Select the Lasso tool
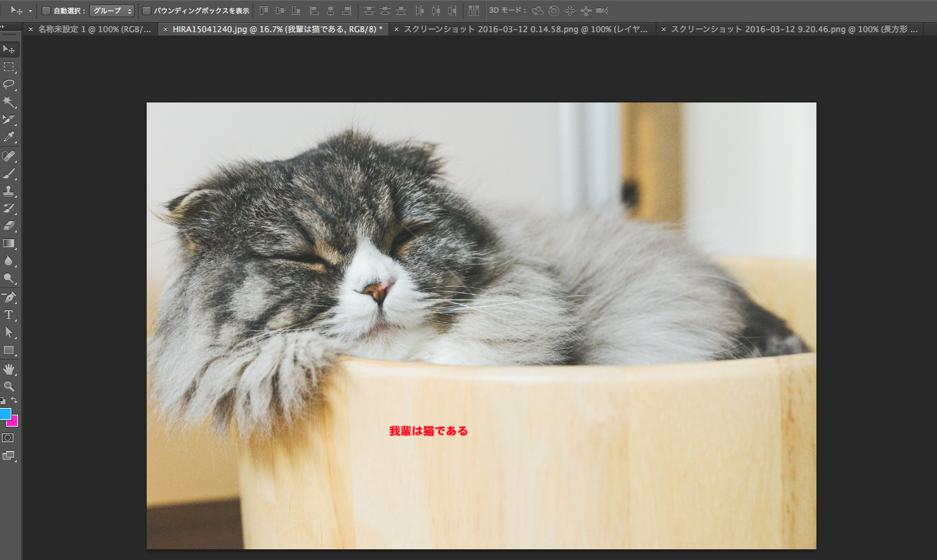The width and height of the screenshot is (937, 560). click(x=9, y=84)
